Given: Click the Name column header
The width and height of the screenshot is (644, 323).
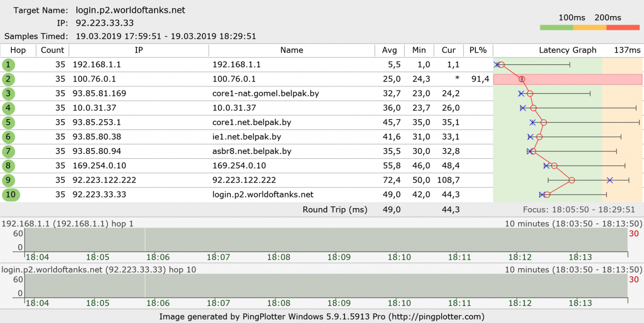Looking at the screenshot, I should 291,50.
